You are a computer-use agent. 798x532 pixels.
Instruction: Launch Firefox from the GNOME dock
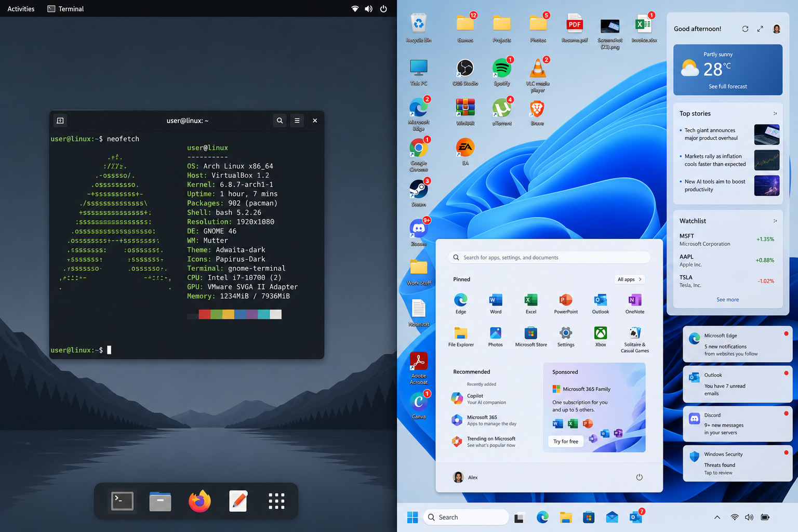(199, 501)
